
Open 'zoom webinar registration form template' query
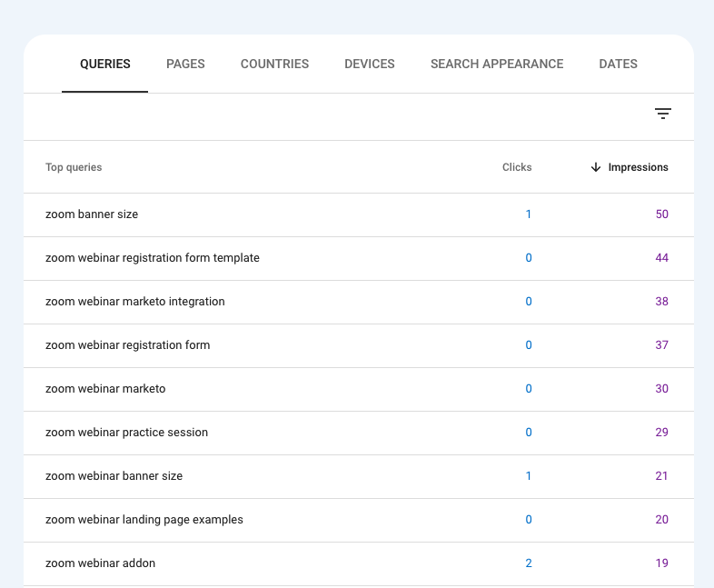[153, 258]
